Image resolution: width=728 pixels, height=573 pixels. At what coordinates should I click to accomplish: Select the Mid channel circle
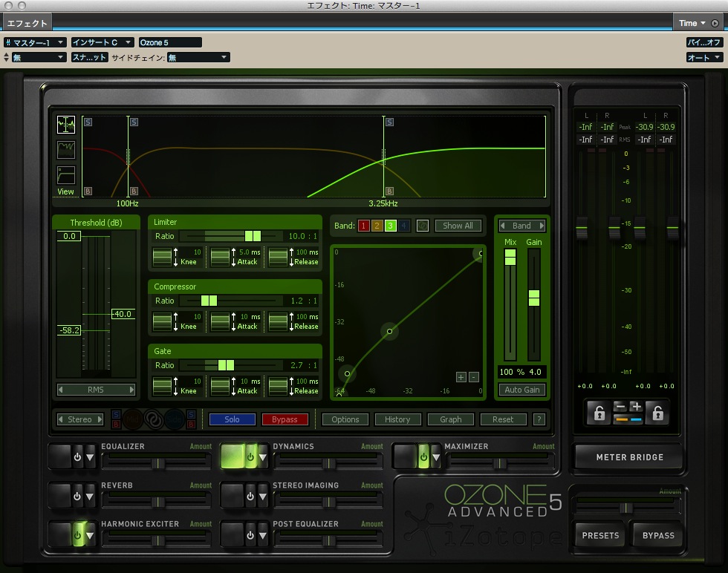132,419
